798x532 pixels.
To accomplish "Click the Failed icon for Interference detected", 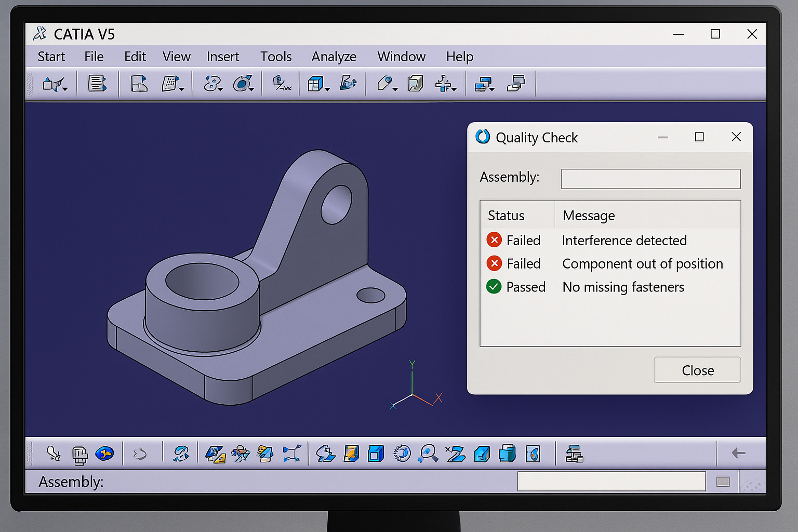I will 494,240.
